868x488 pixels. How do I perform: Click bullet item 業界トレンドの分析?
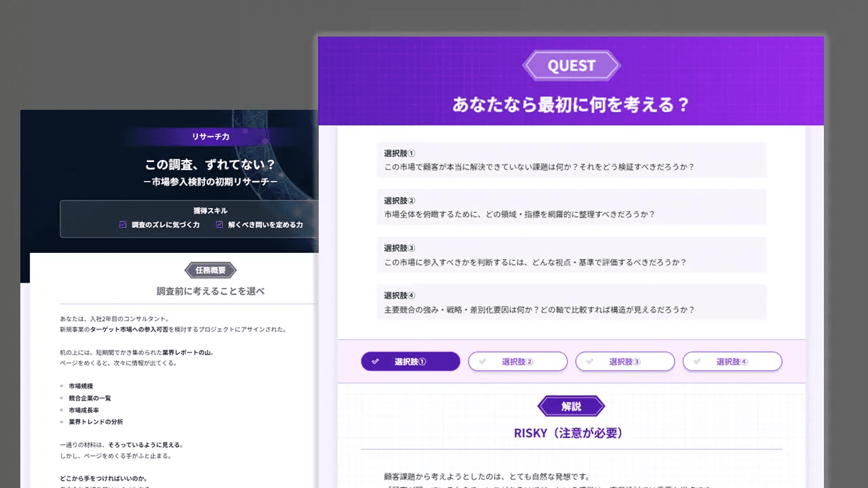96,422
